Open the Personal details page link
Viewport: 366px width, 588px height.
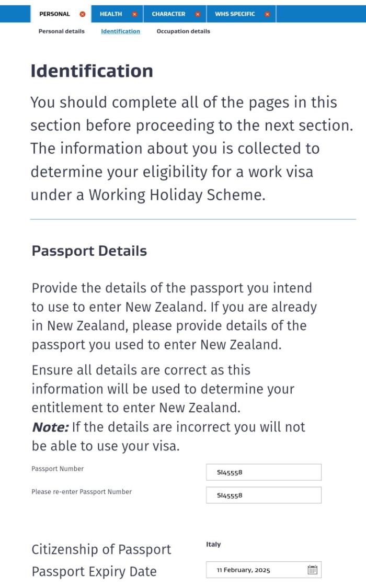[61, 31]
